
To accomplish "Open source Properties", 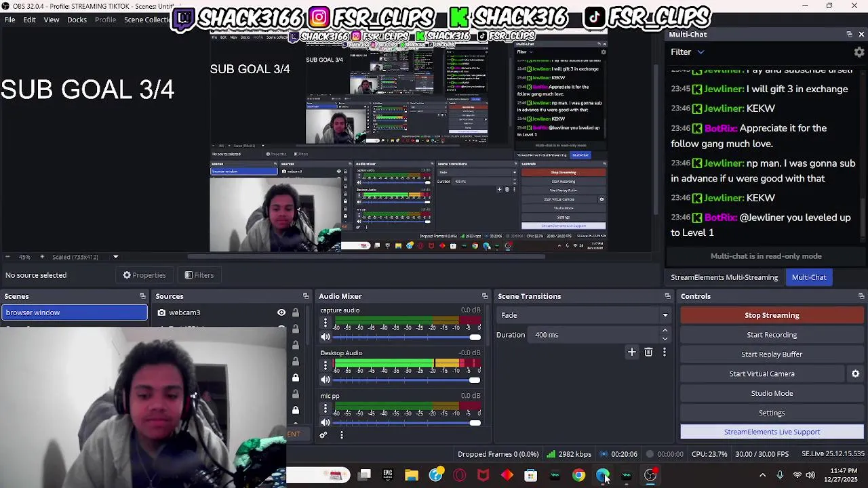I will click(144, 275).
